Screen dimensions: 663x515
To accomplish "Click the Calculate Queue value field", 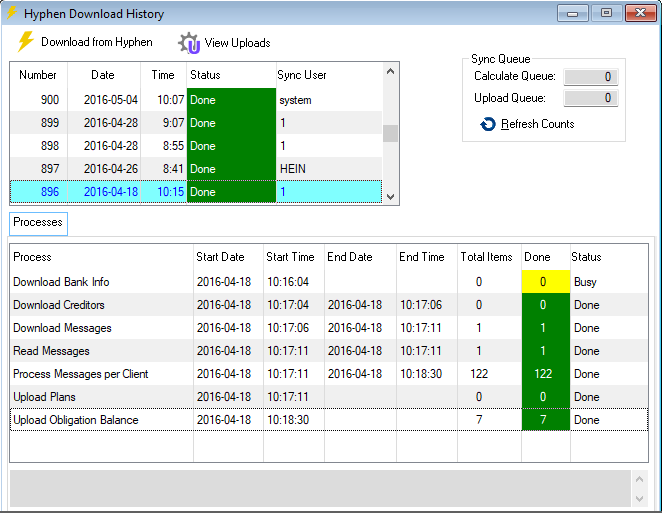I will (x=591, y=77).
